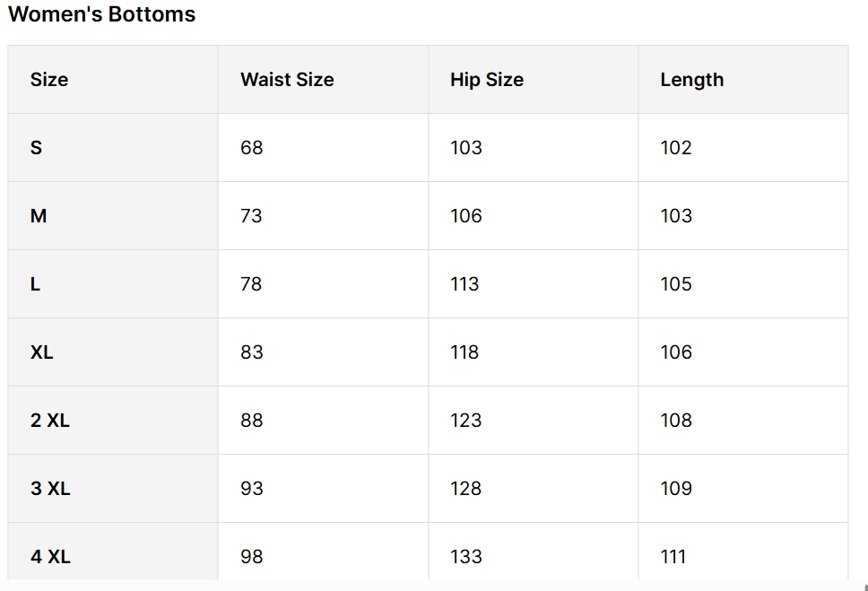This screenshot has width=868, height=591.
Task: Click the Women's Bottoms heading
Action: click(101, 14)
